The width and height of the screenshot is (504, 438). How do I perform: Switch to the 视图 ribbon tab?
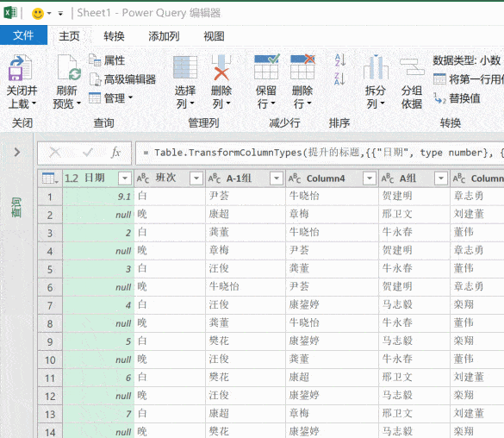(x=214, y=35)
